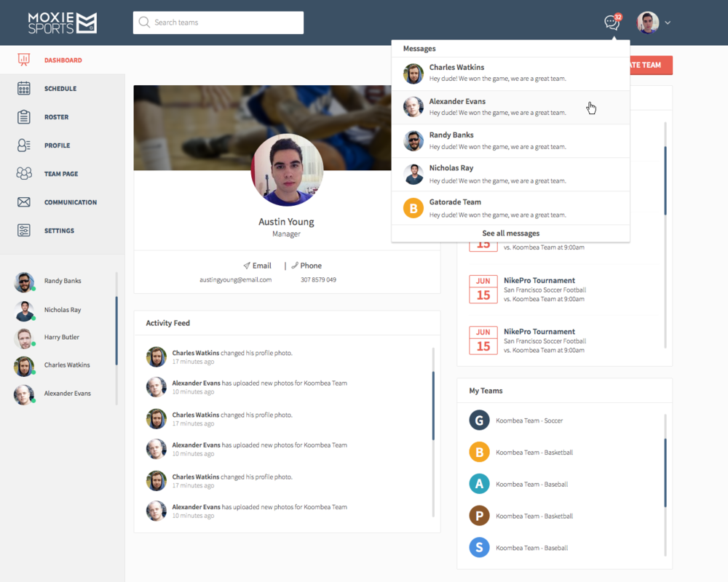Click the Dashboard icon in sidebar
Viewport: 728px width, 582px height.
tap(24, 60)
